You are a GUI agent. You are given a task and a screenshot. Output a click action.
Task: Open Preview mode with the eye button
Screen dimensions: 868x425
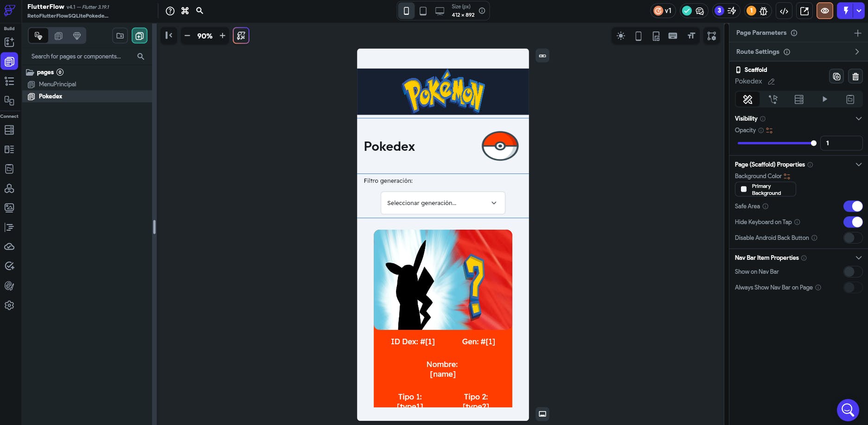click(825, 11)
